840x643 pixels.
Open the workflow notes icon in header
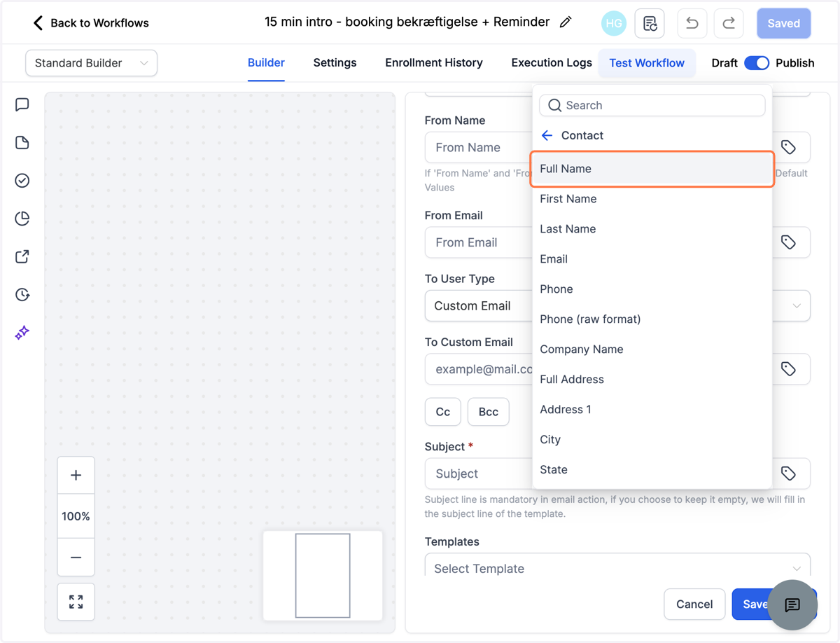[x=650, y=23]
